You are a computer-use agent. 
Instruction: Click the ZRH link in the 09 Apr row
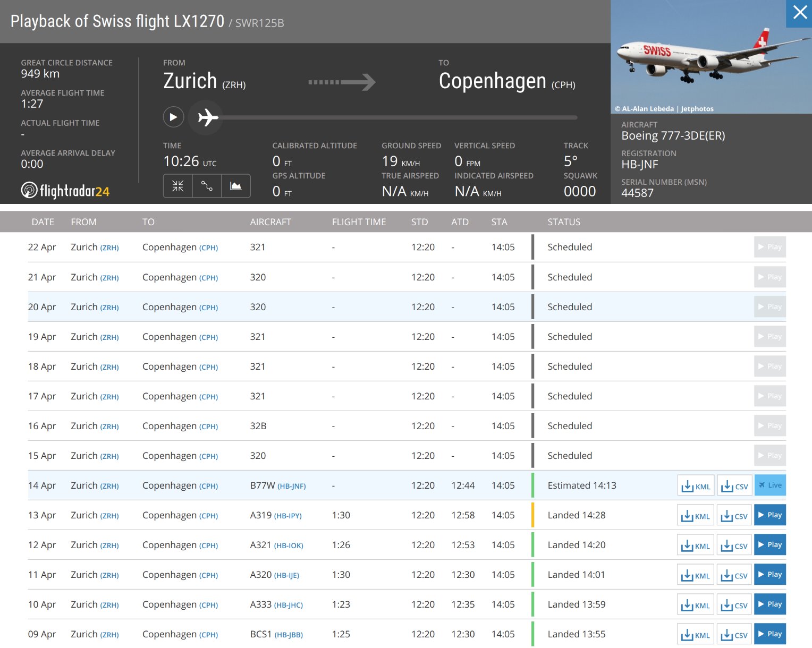tap(109, 635)
